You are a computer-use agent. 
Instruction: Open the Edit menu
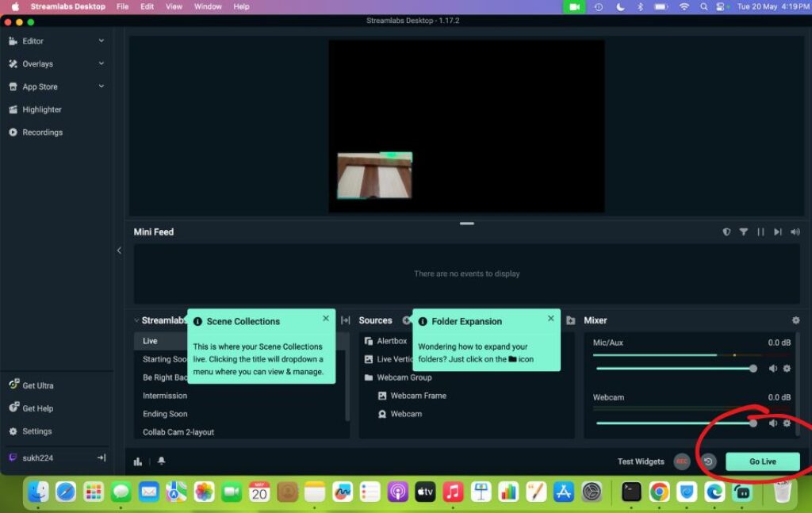click(147, 6)
